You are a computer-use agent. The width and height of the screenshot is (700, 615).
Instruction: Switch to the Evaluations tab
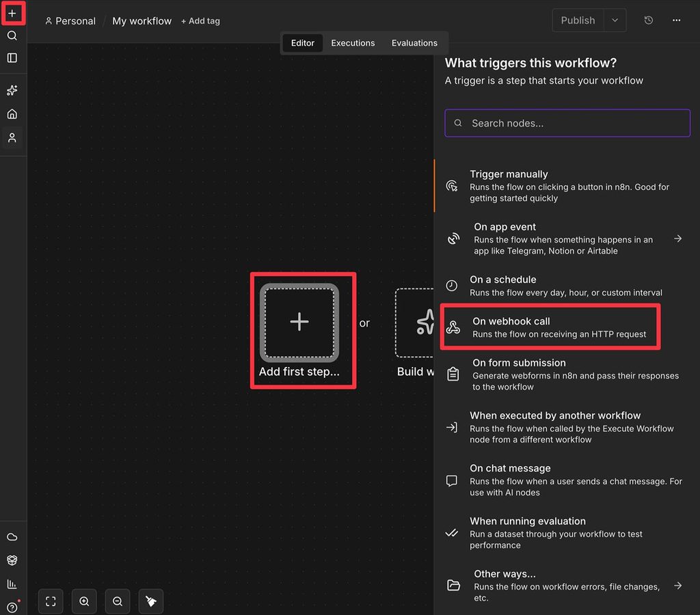click(x=414, y=43)
